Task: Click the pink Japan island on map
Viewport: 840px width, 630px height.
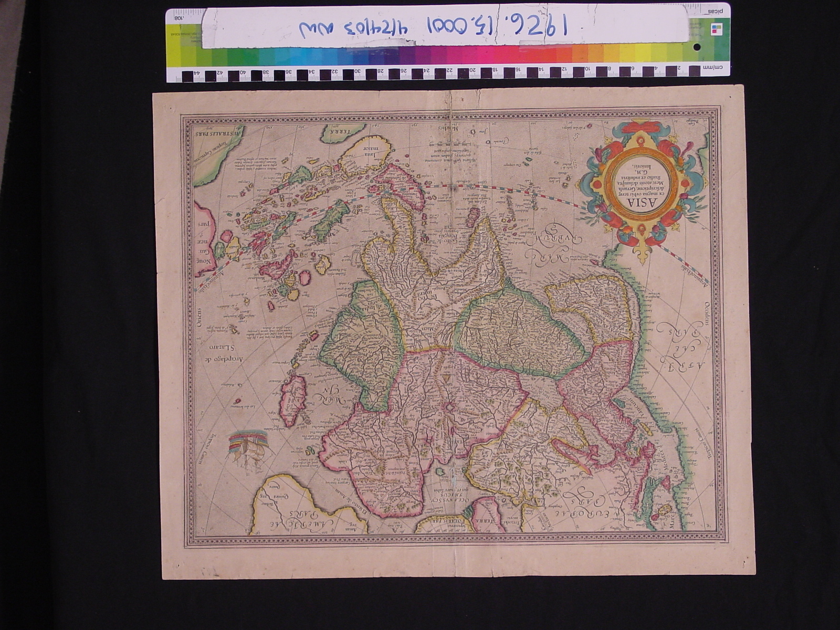Action: (293, 400)
